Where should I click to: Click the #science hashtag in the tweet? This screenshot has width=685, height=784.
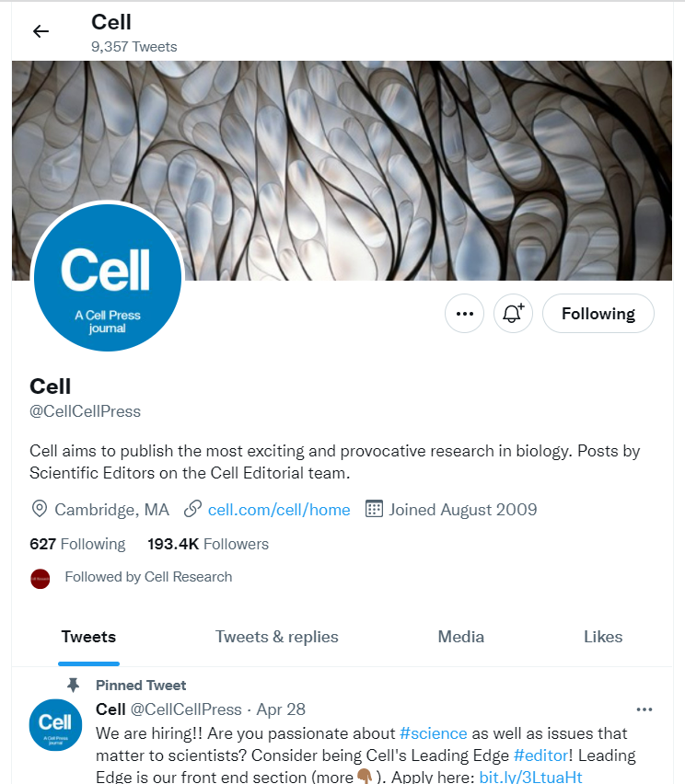coord(434,733)
